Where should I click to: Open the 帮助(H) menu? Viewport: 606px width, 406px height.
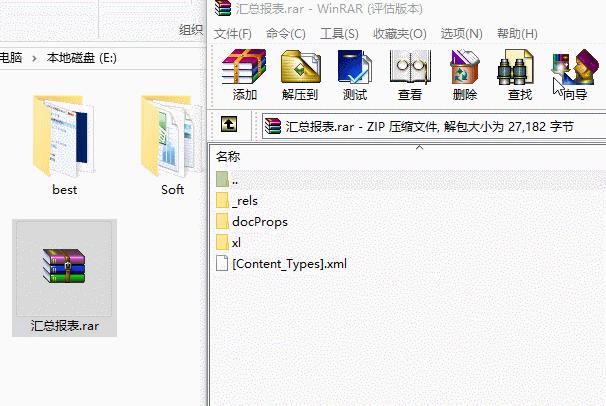(517, 34)
